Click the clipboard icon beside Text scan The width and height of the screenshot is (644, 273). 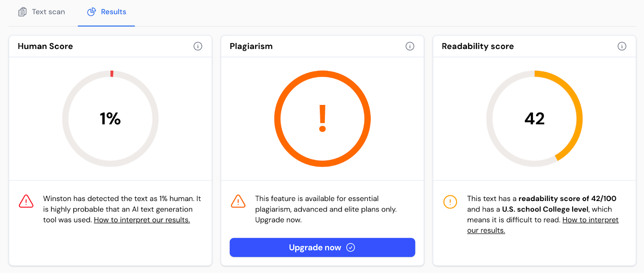coord(22,12)
